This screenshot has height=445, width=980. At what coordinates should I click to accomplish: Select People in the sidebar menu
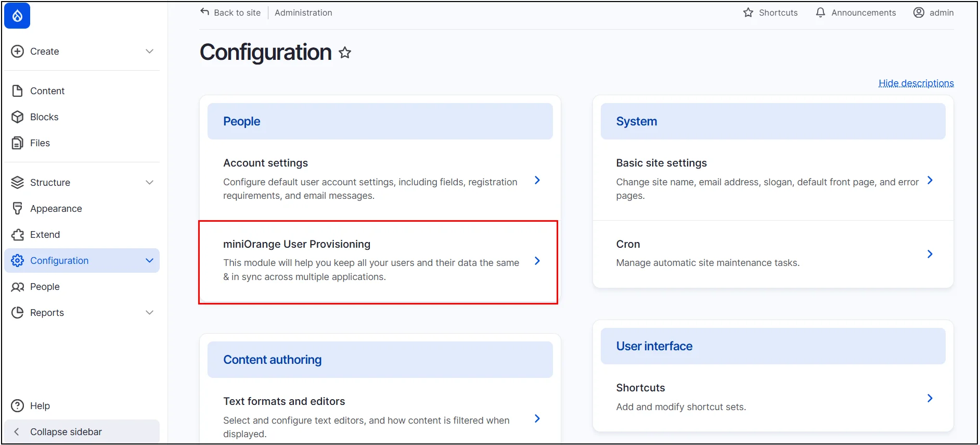click(x=45, y=287)
